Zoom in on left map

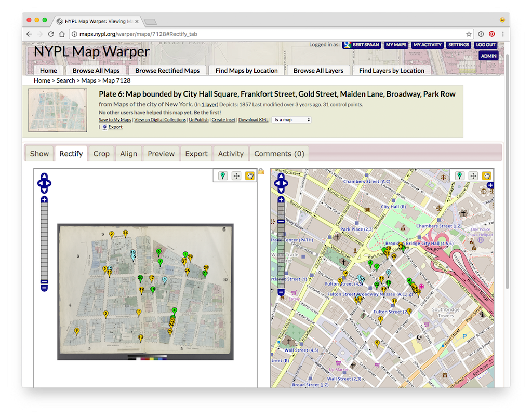click(x=45, y=200)
